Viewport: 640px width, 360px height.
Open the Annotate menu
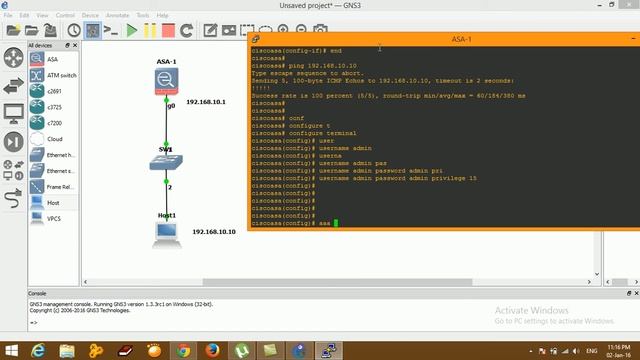118,15
